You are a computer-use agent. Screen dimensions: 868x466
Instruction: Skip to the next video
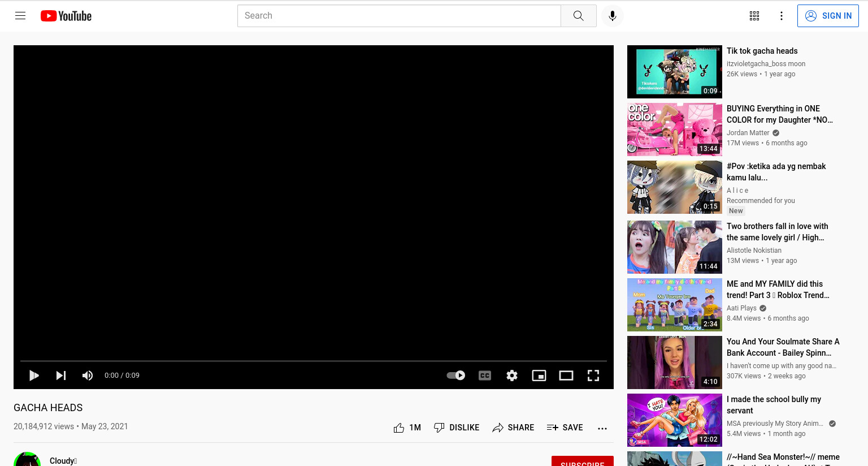point(61,376)
